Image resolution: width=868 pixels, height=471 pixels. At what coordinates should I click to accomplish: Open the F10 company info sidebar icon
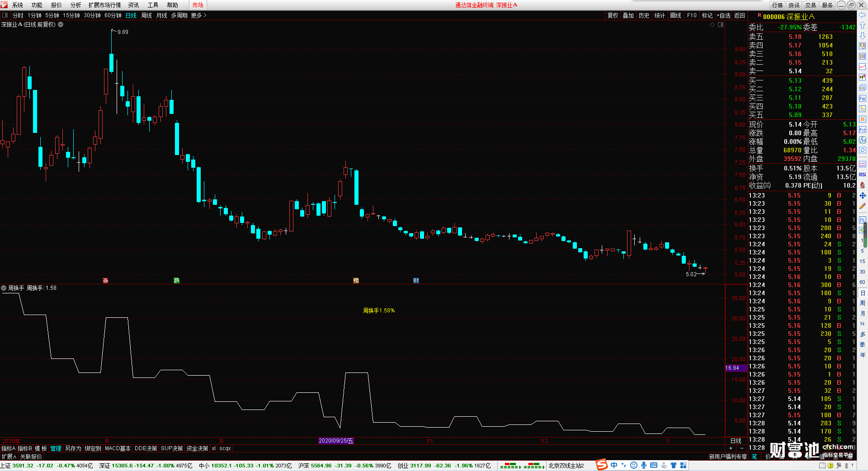(863, 98)
